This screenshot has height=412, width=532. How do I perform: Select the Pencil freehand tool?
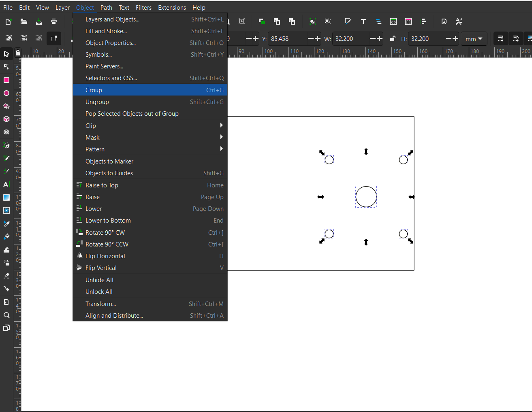click(6, 158)
